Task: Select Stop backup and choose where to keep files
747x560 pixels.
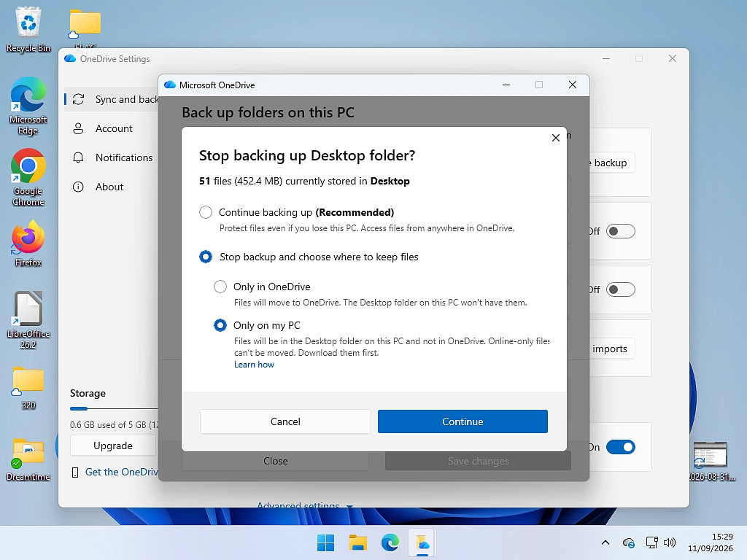Action: (206, 257)
